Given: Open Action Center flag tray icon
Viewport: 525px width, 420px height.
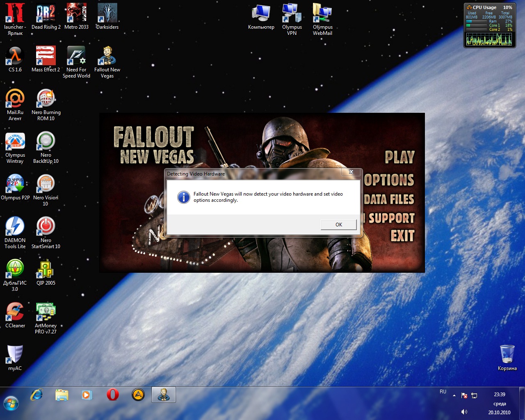Looking at the screenshot, I should click(x=464, y=395).
